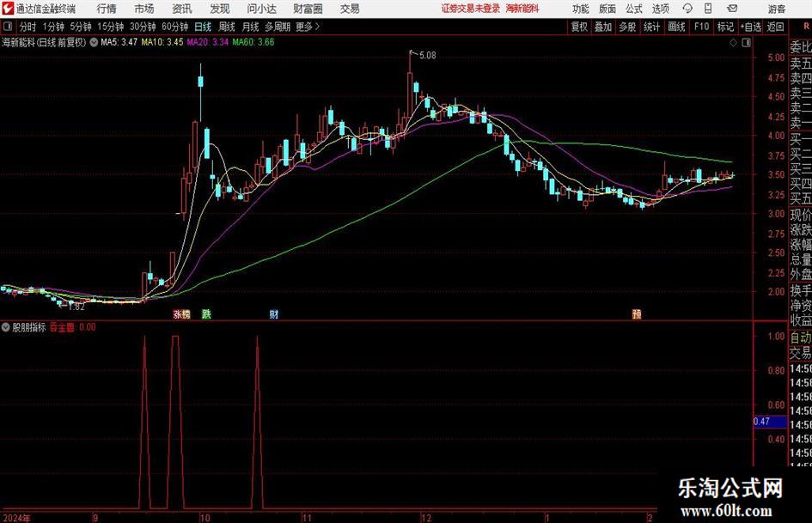Click the 复权 button

pos(579,27)
